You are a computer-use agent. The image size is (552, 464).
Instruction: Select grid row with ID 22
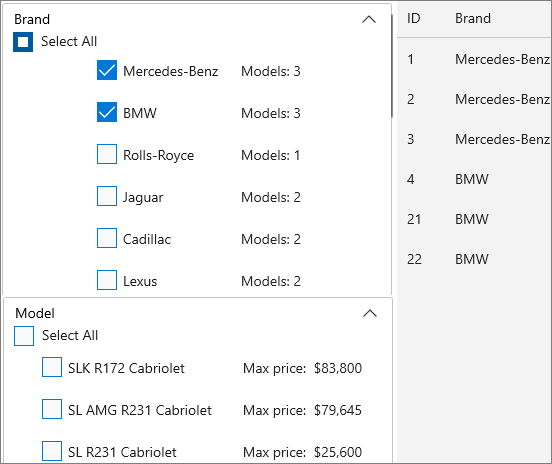coord(474,259)
